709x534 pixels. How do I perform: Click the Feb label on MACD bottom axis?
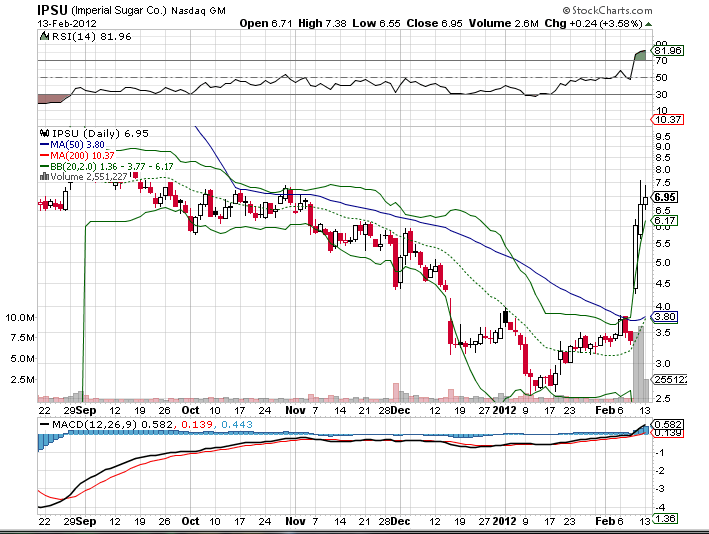coord(606,521)
